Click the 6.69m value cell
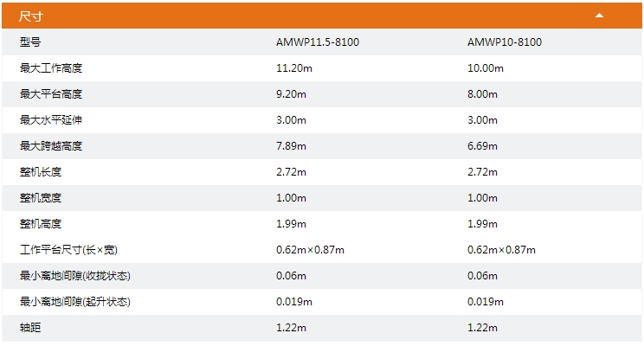The image size is (644, 346). click(x=482, y=145)
